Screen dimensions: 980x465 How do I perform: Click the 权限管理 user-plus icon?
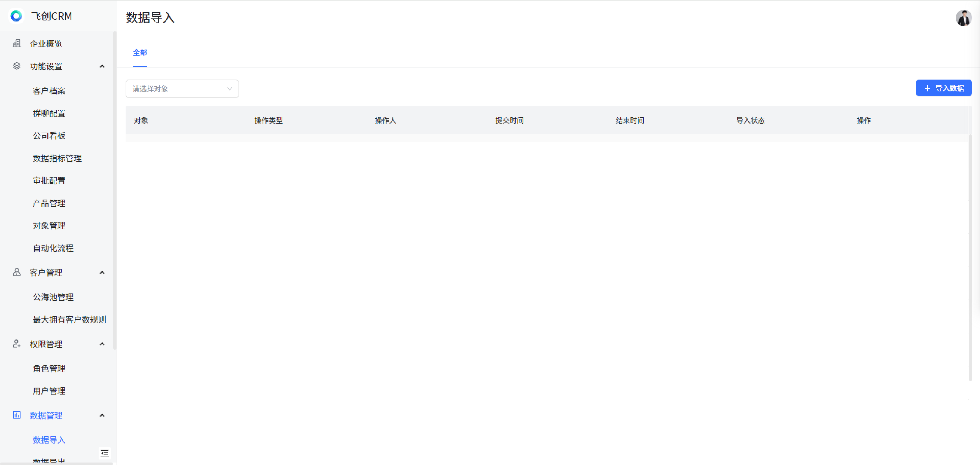click(17, 344)
